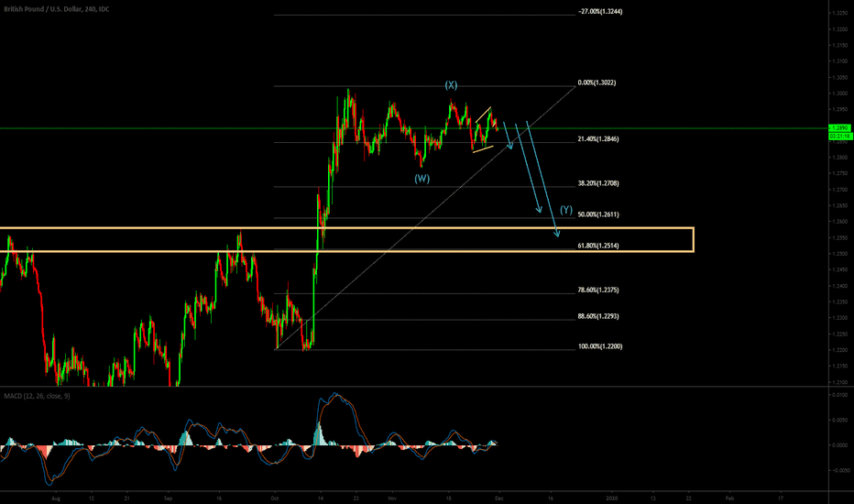854x504 pixels.
Task: Click the Dec marker on the time axis
Action: coord(499,499)
